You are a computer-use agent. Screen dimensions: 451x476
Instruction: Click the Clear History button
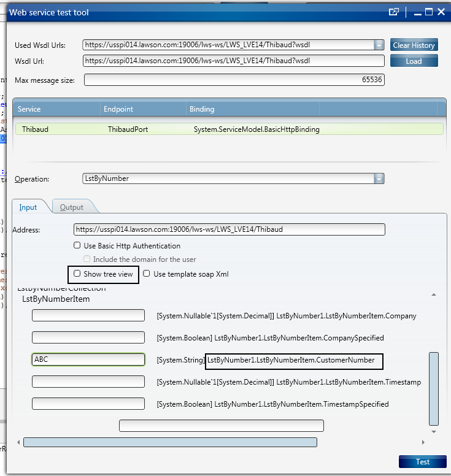(414, 45)
